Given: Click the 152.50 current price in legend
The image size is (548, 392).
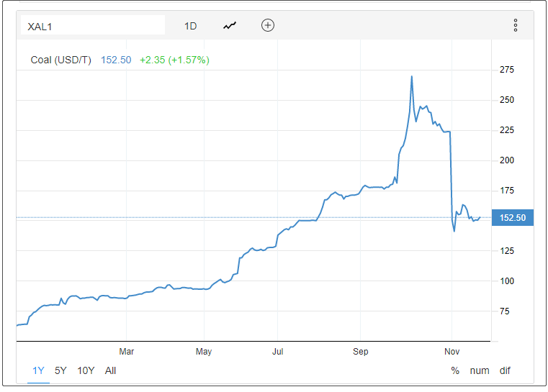Looking at the screenshot, I should (116, 60).
